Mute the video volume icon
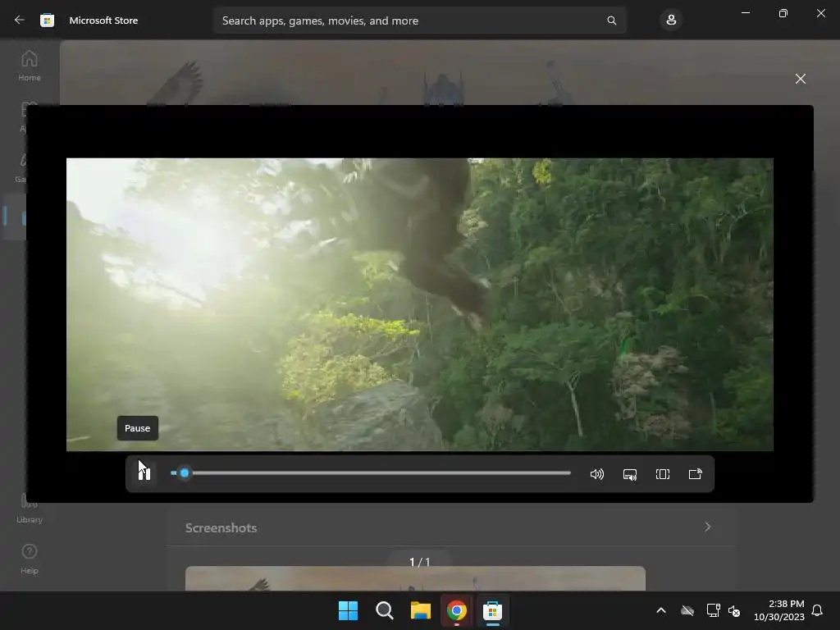Image resolution: width=840 pixels, height=630 pixels. [x=597, y=474]
